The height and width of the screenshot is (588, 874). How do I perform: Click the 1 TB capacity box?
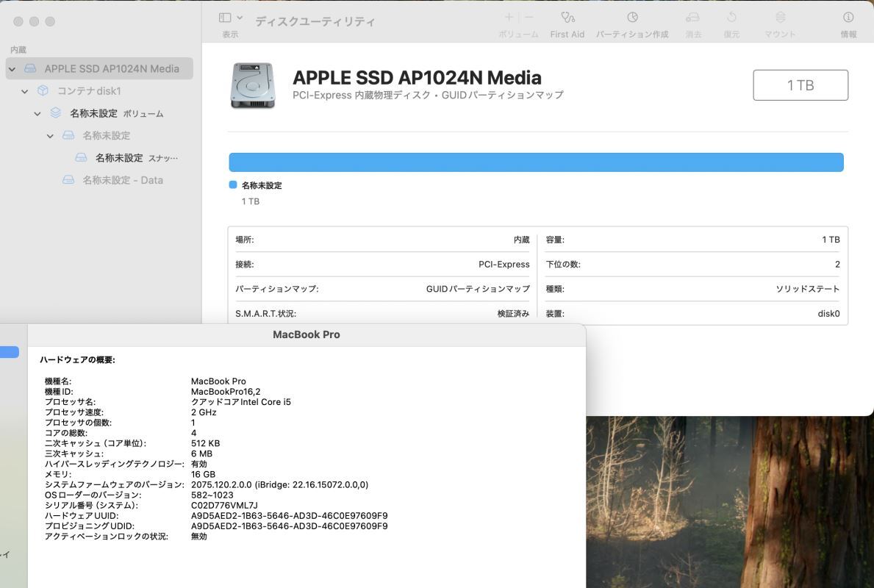(800, 84)
